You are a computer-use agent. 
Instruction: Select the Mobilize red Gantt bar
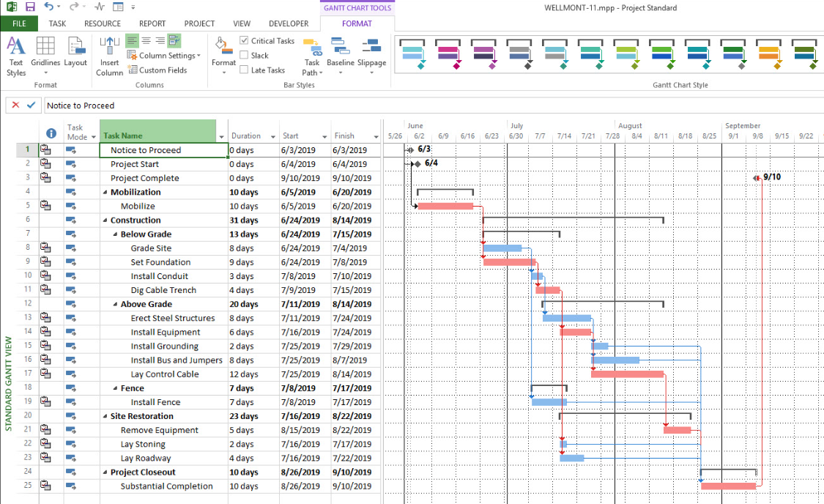(x=445, y=206)
